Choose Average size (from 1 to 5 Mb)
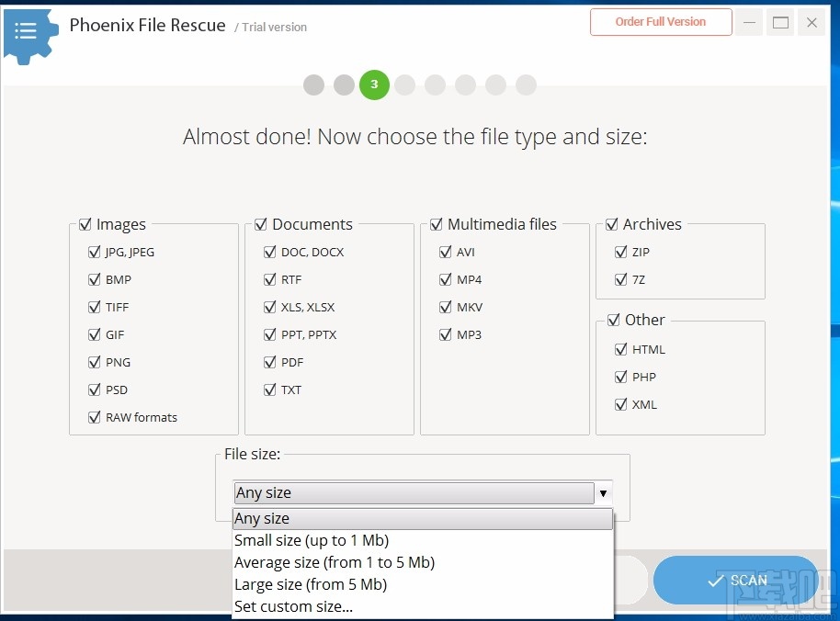The width and height of the screenshot is (840, 621). [x=335, y=562]
